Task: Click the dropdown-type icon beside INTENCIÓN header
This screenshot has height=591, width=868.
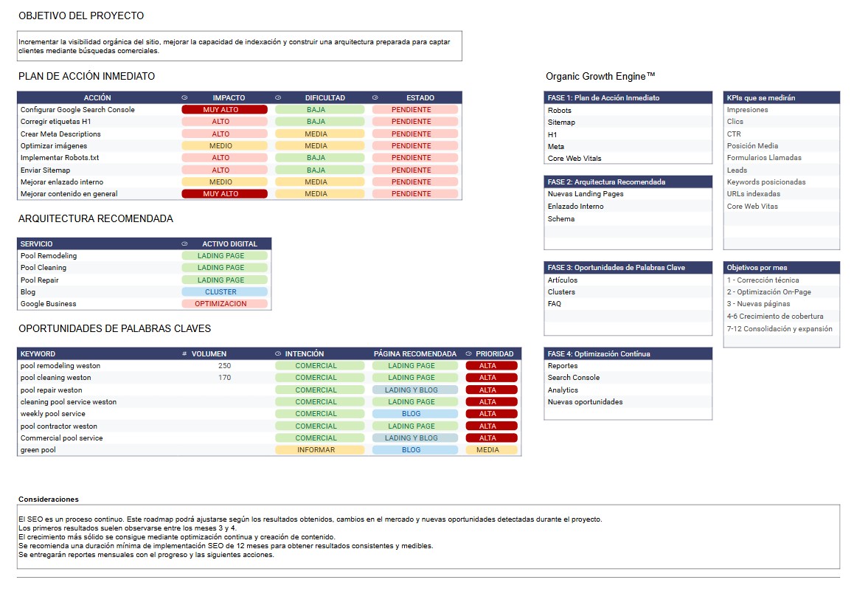Action: (278, 354)
